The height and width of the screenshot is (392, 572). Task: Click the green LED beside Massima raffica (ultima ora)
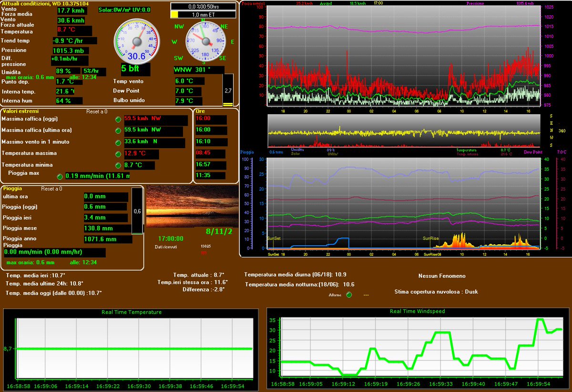point(118,131)
